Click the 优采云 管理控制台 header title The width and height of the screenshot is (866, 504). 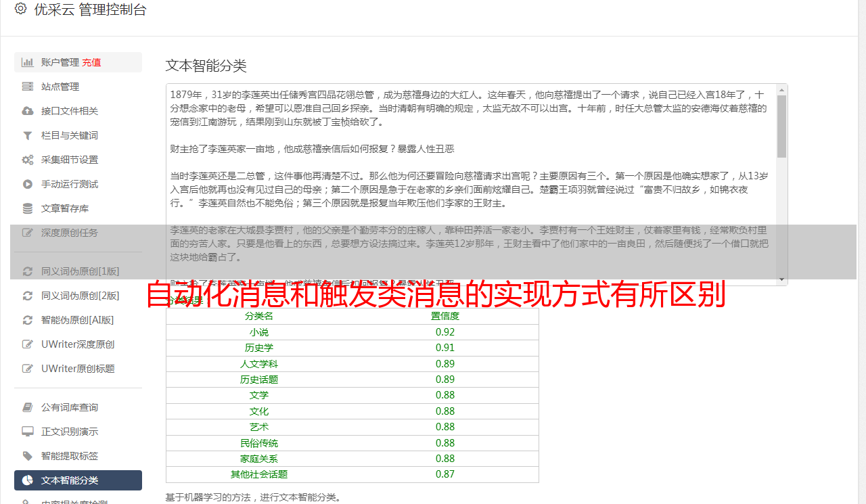[90, 9]
